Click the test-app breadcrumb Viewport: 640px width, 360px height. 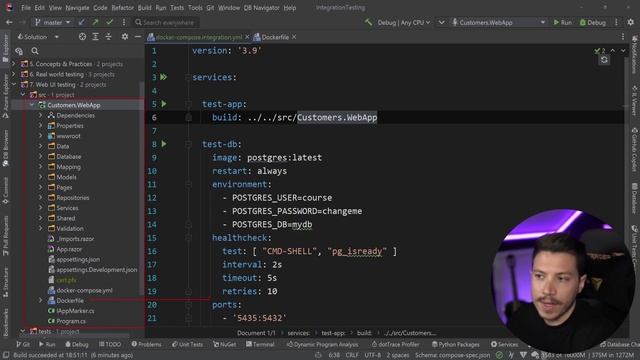pyautogui.click(x=333, y=333)
